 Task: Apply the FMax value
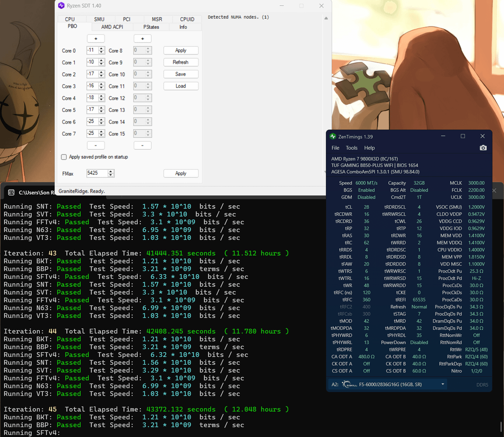click(181, 173)
